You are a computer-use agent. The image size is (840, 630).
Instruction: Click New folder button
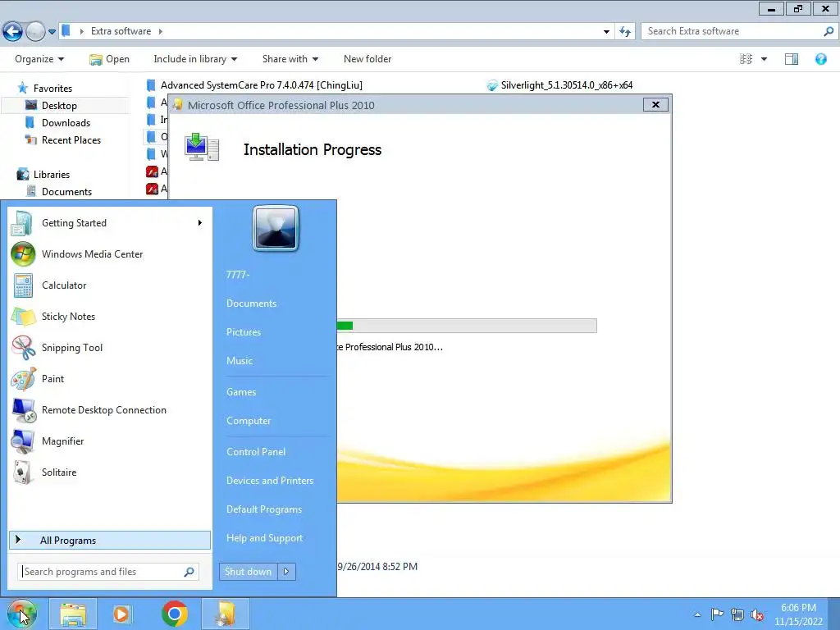click(367, 59)
